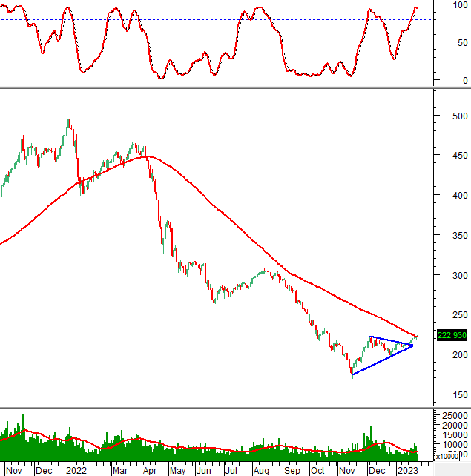Image resolution: width=471 pixels, height=476 pixels.
Task: Click the Sep month label on the time axis
Action: [292, 470]
